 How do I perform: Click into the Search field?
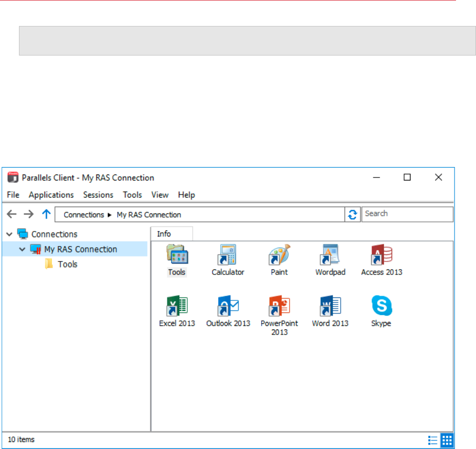pos(408,214)
